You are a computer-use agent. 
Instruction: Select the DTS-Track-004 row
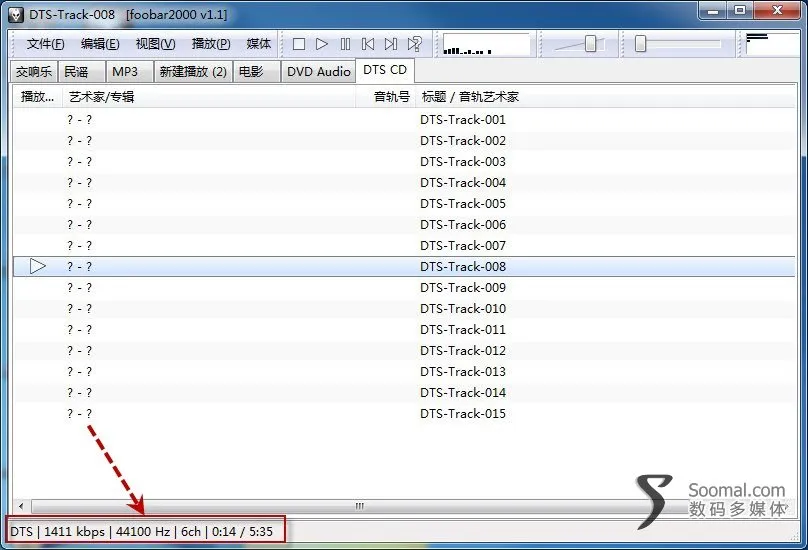404,182
